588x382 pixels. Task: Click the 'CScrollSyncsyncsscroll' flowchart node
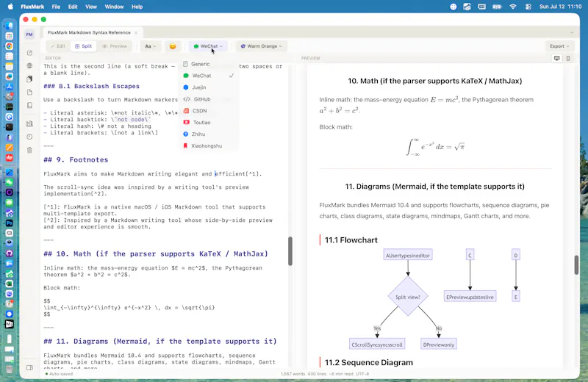(x=377, y=345)
